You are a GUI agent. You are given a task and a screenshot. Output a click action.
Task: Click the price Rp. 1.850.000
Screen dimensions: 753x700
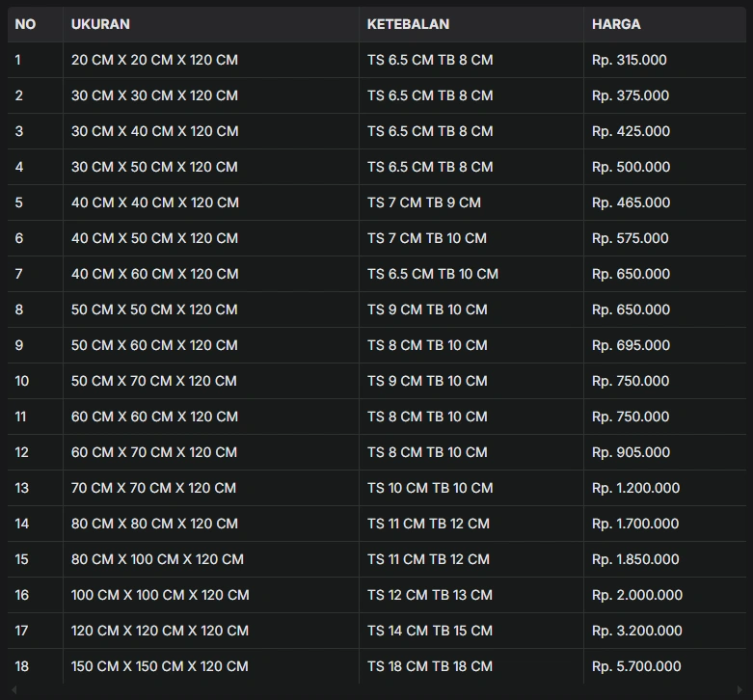click(635, 559)
